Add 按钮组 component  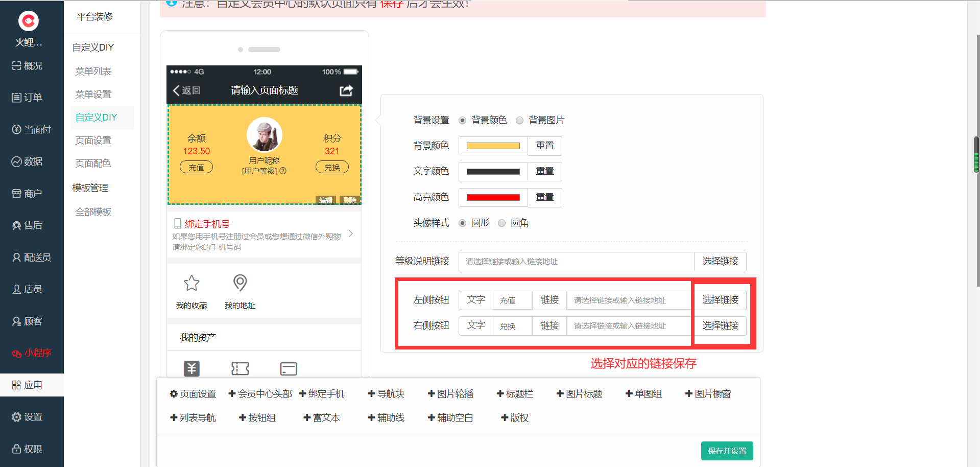(x=257, y=418)
